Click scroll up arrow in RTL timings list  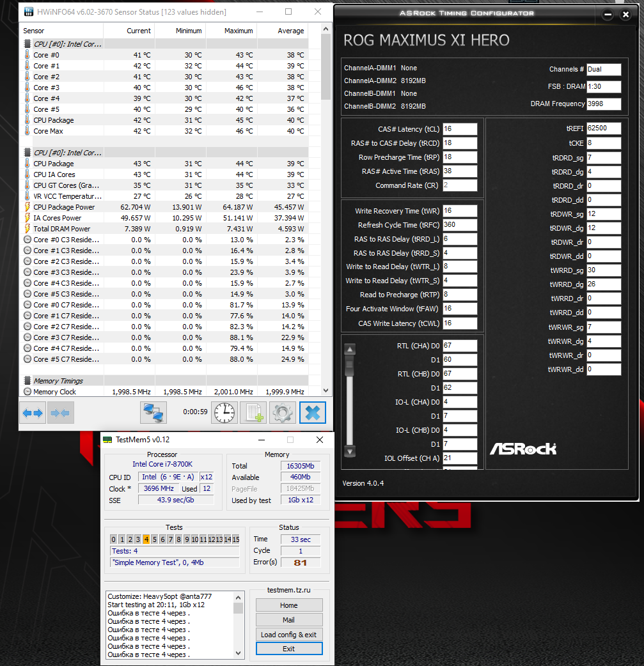click(350, 349)
